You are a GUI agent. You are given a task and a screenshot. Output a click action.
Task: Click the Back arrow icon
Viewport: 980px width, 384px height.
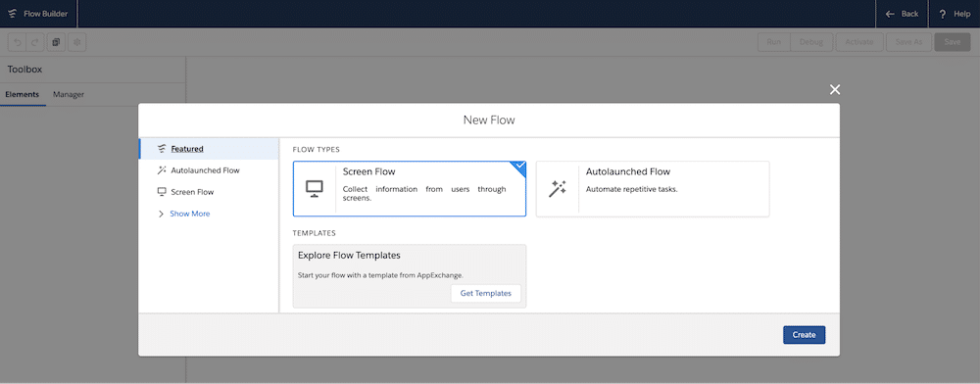[890, 14]
